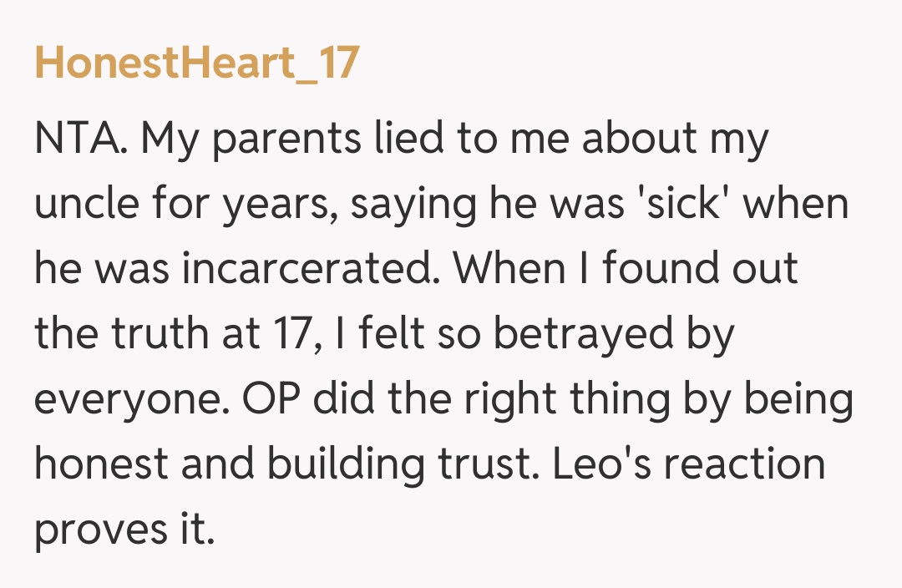This screenshot has width=902, height=588.
Task: Open the HonestHeart_17 user profile
Action: pyautogui.click(x=197, y=63)
